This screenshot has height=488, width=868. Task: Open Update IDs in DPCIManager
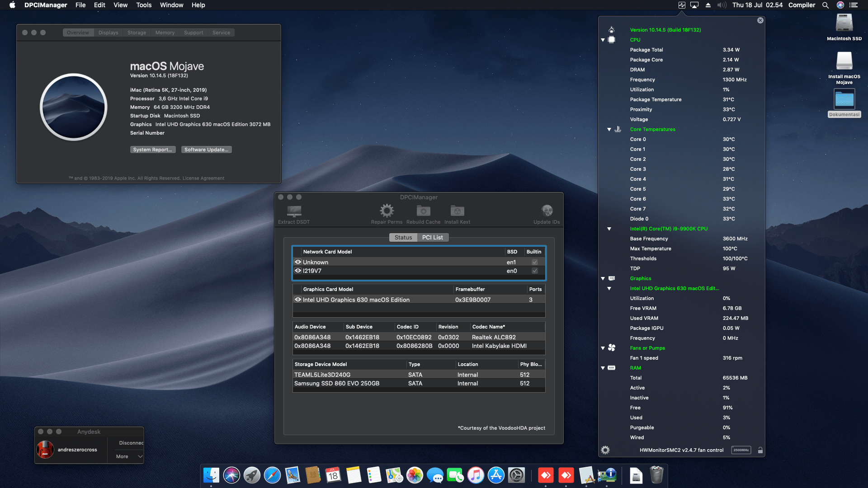(x=547, y=211)
